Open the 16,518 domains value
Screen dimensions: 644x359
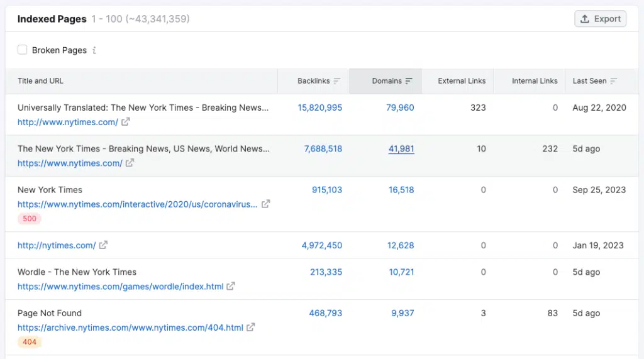(x=401, y=190)
